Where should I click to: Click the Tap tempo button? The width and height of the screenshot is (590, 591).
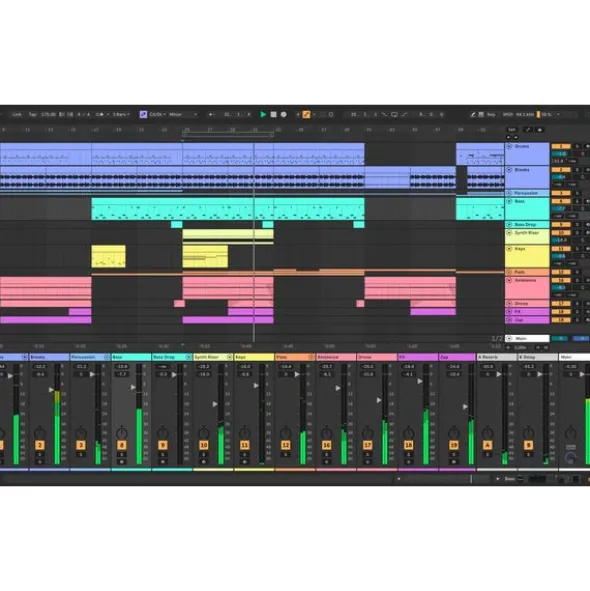[x=33, y=114]
